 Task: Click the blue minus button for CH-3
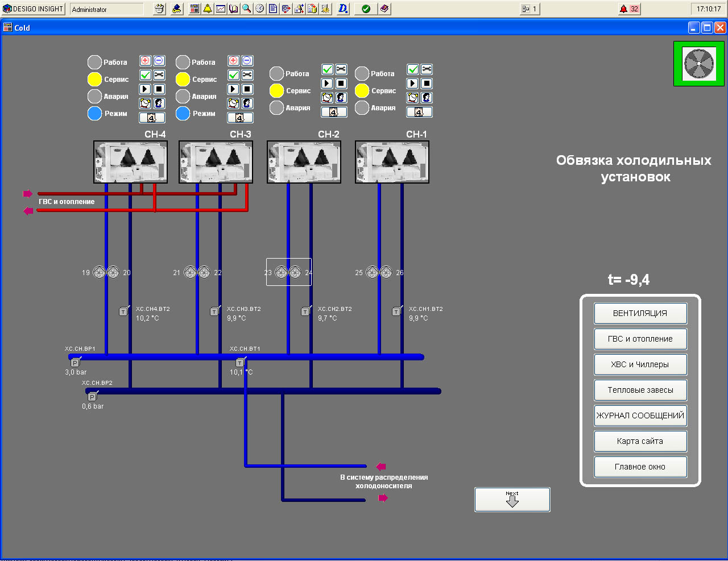coord(247,61)
